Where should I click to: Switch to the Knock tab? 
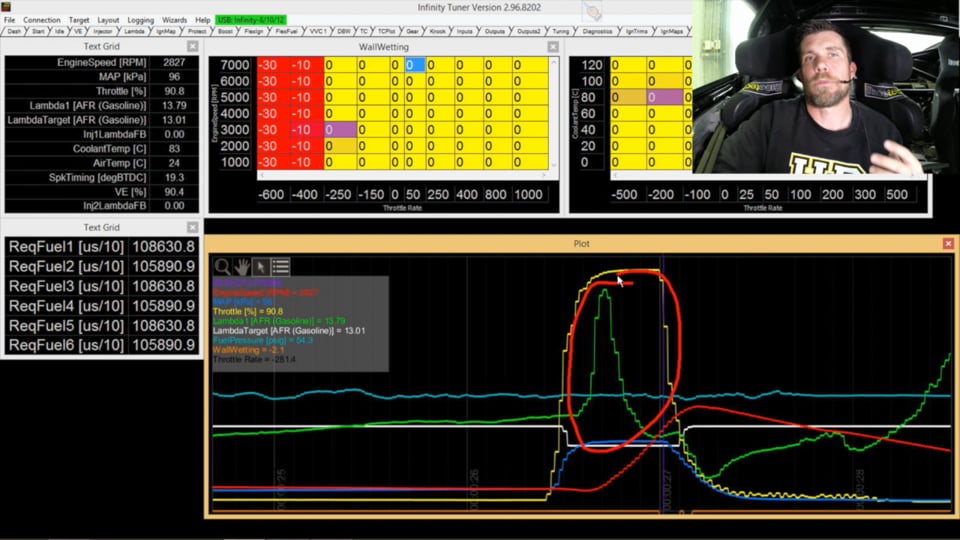point(438,31)
